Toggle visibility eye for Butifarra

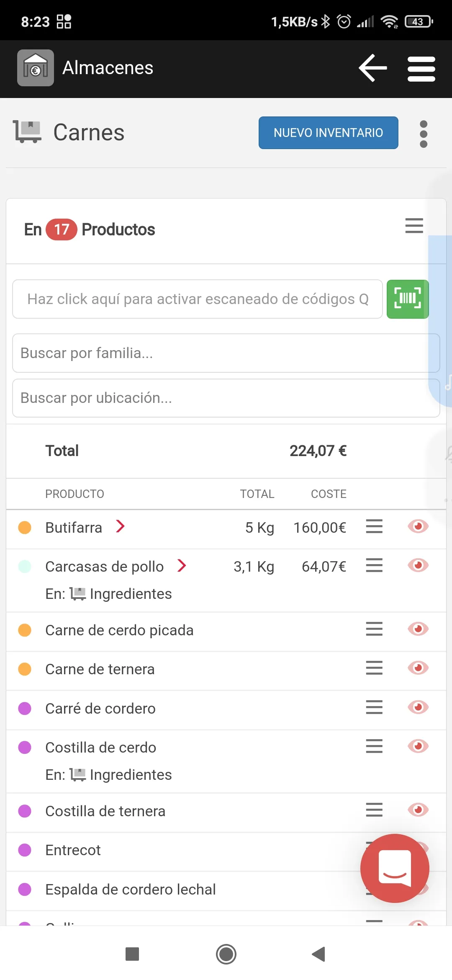pos(418,526)
